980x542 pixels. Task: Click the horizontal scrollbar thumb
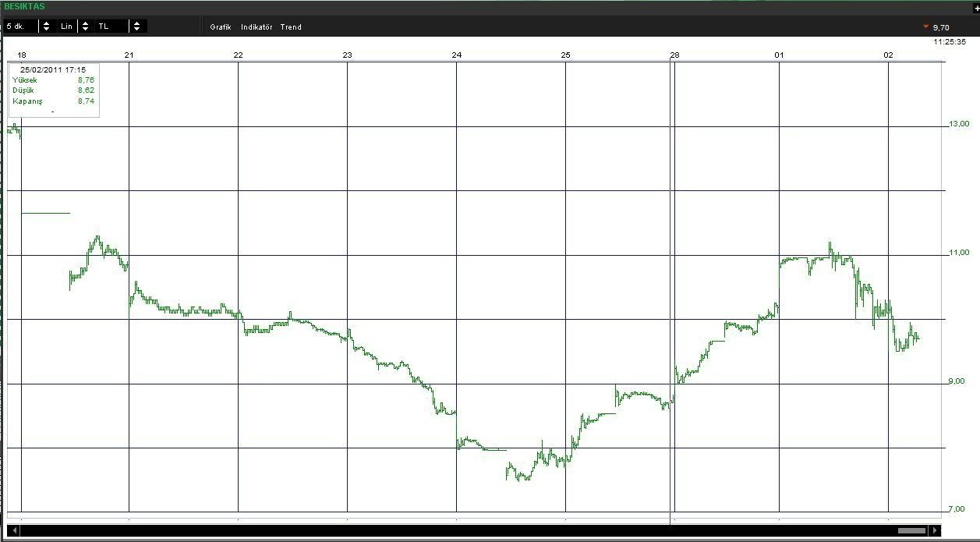(x=911, y=531)
